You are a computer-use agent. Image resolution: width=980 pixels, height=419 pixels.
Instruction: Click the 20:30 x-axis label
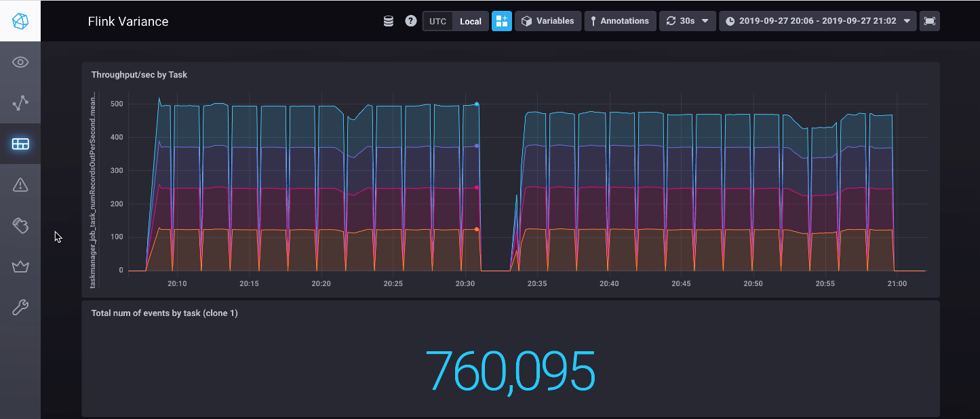[x=465, y=284]
